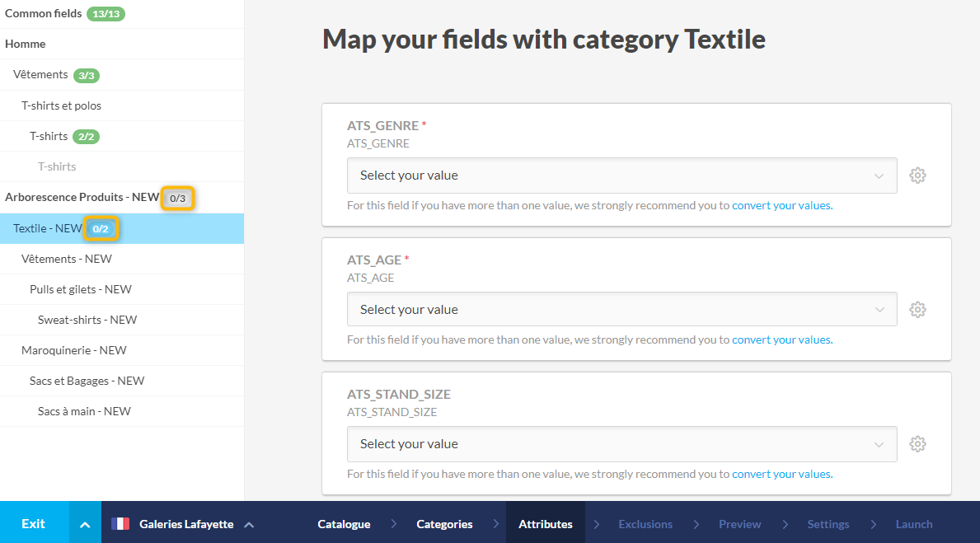Open settings gear for ATS_AGE field
This screenshot has width=980, height=543.
pyautogui.click(x=917, y=310)
